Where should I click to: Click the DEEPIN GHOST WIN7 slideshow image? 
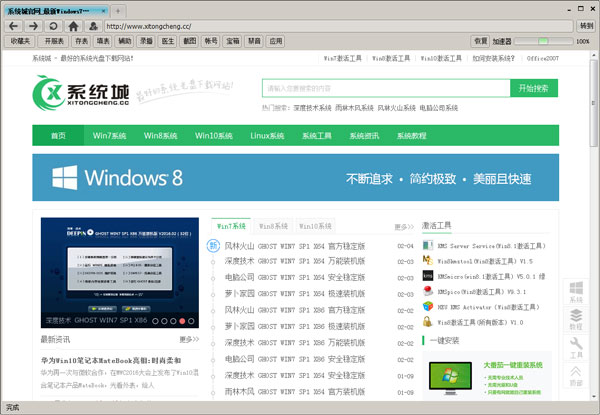tap(120, 273)
